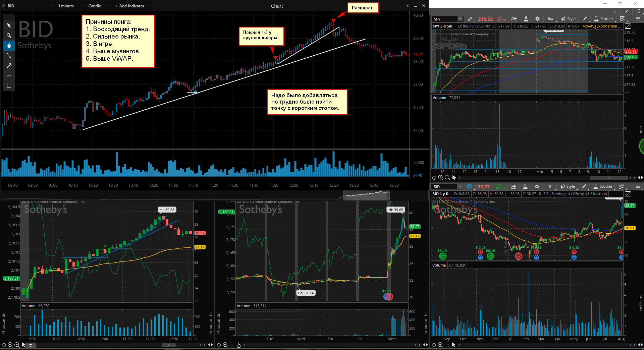Select the magnifier zoom tool
644x350 pixels.
coord(9,36)
